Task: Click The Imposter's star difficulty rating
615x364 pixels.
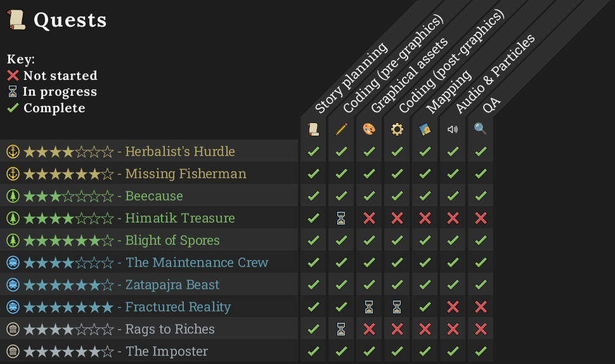Action: point(68,351)
